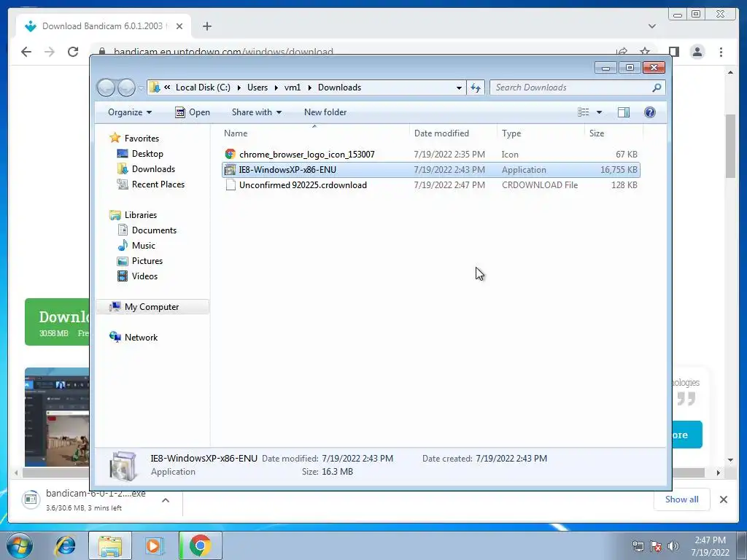Open the Videos library
This screenshot has width=747, height=560.
click(144, 276)
